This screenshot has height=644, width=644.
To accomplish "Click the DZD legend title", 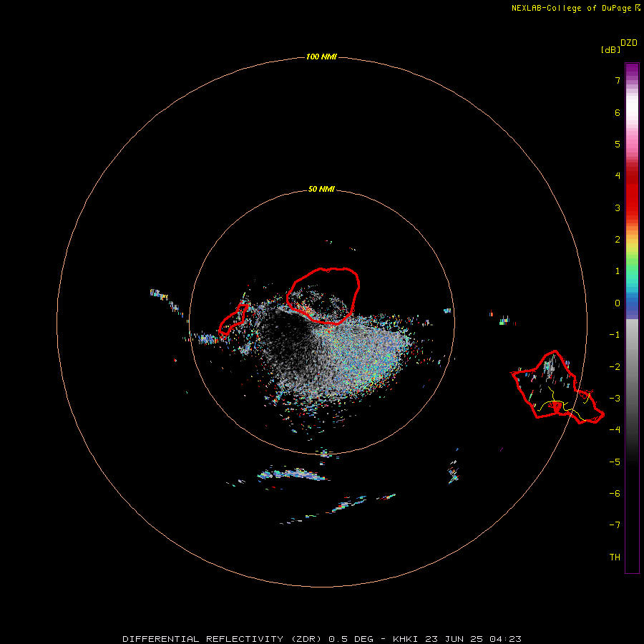I will point(629,43).
